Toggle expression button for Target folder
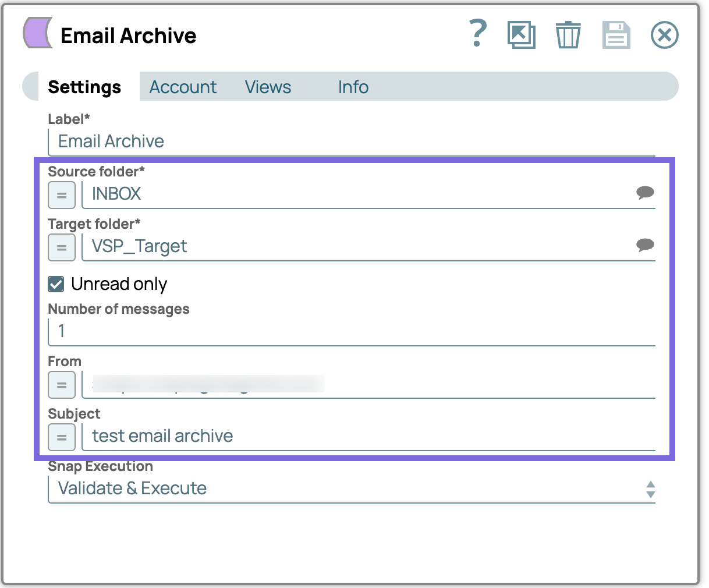Viewport: 709px width, 588px height. tap(62, 247)
